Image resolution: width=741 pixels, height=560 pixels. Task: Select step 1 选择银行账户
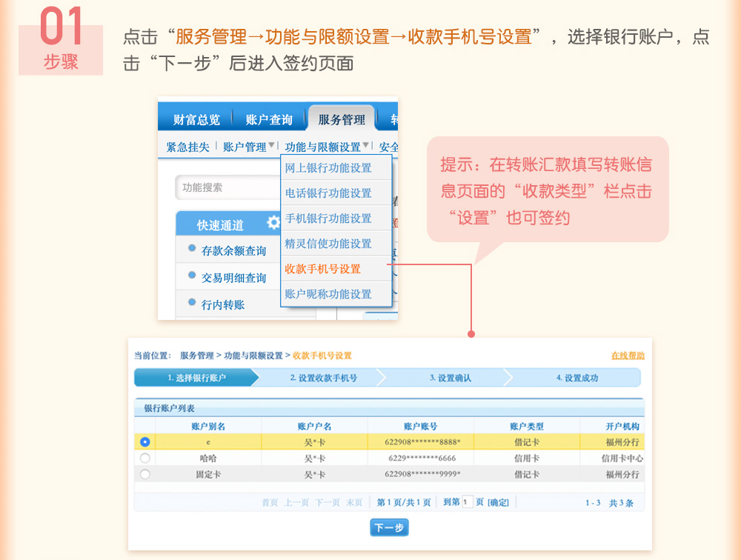point(196,378)
